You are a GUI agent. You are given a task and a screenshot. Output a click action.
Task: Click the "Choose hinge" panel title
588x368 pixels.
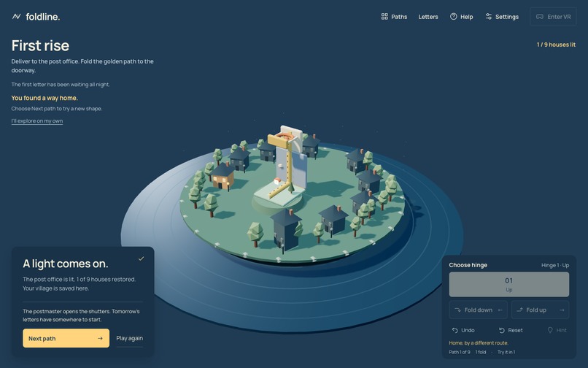(468, 265)
